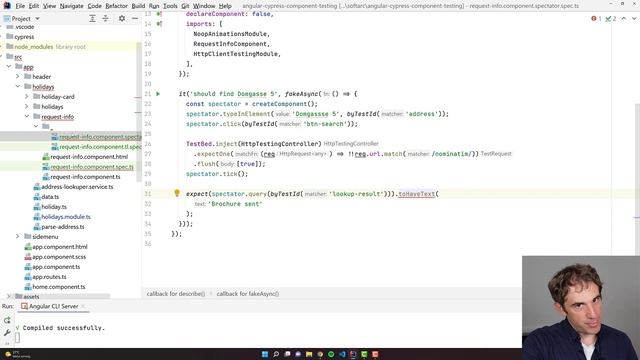Open Project panel gear options
The height and width of the screenshot is (360, 640).
click(122, 18)
